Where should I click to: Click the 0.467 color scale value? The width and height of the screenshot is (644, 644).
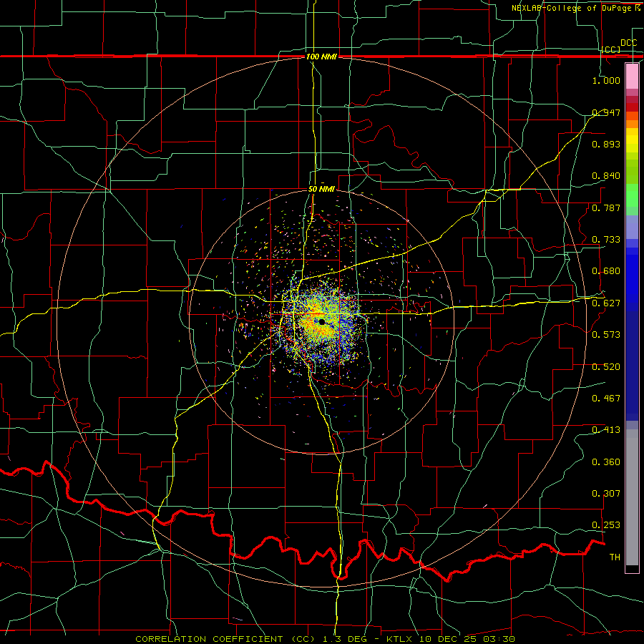[606, 399]
